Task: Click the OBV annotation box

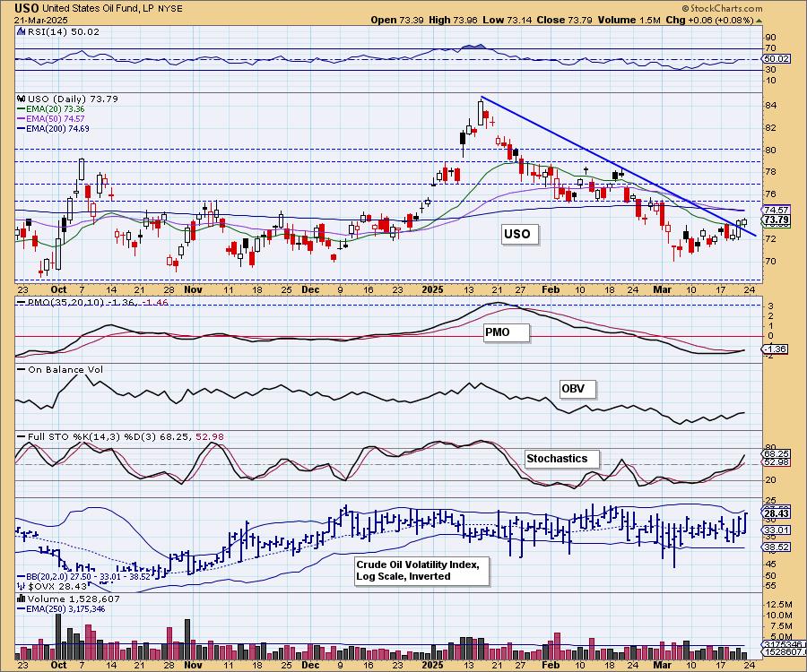Action: coord(577,389)
